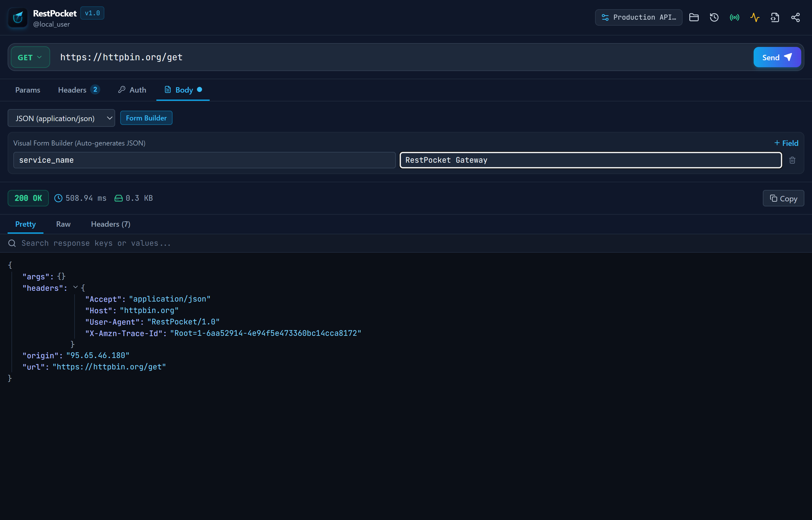Click the response size storage icon
This screenshot has width=812, height=520.
pyautogui.click(x=118, y=198)
